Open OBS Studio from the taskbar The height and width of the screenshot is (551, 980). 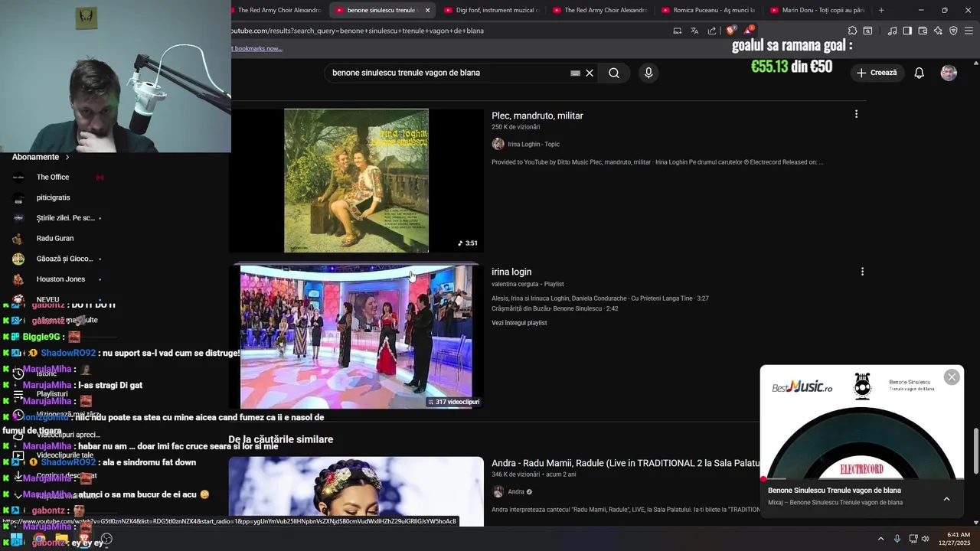point(106,539)
